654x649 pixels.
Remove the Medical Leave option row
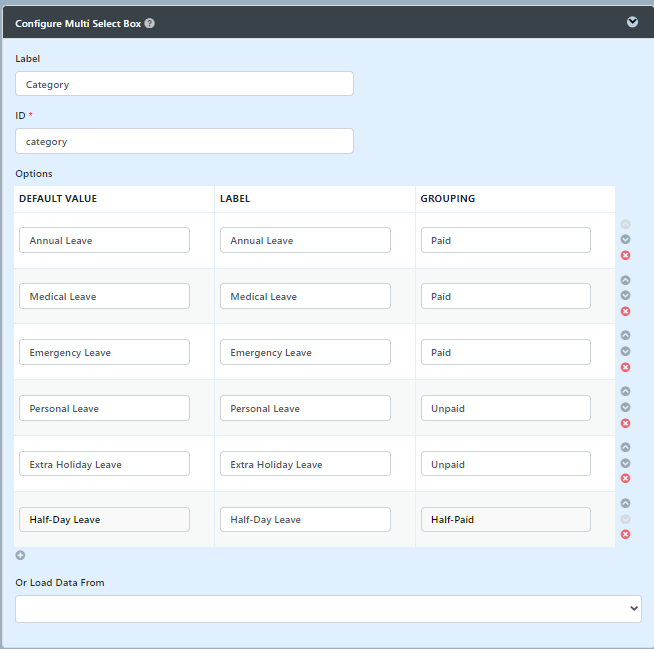[625, 311]
